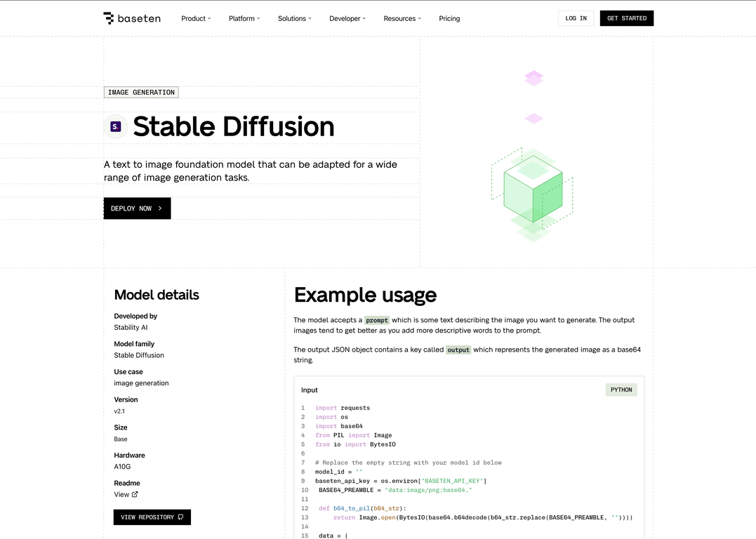Click the Baseten logo icon

[109, 18]
